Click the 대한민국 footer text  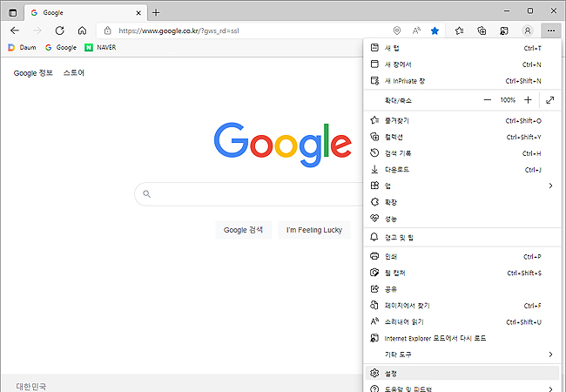pos(31,387)
